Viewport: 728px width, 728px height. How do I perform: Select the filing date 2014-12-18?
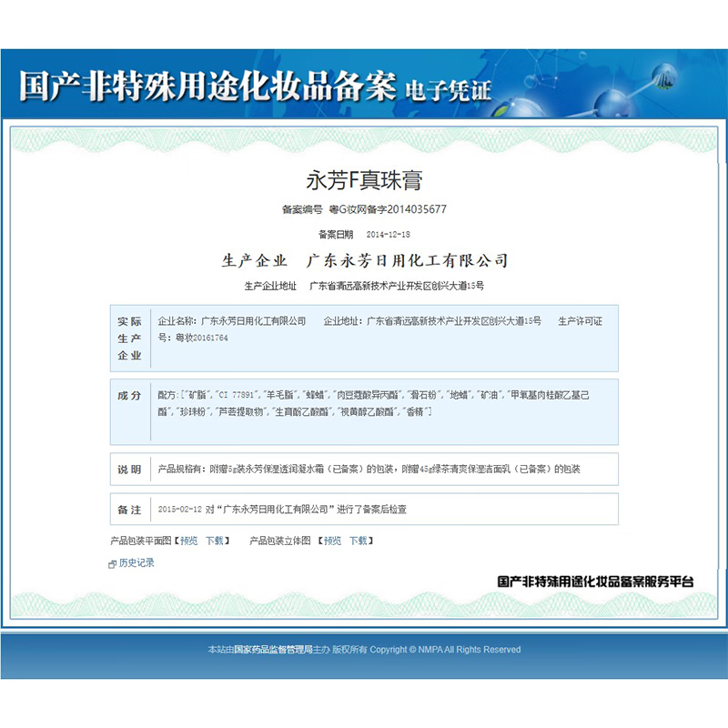[x=389, y=235]
